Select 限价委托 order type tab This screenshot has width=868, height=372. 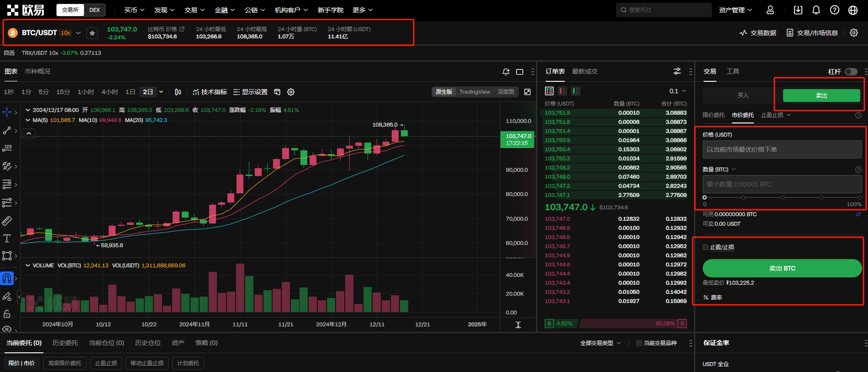[x=714, y=115]
